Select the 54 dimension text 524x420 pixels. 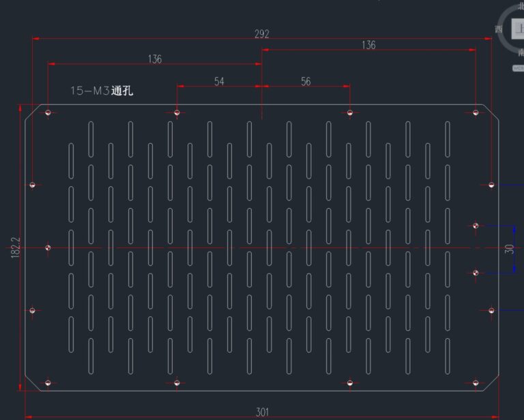coord(219,81)
